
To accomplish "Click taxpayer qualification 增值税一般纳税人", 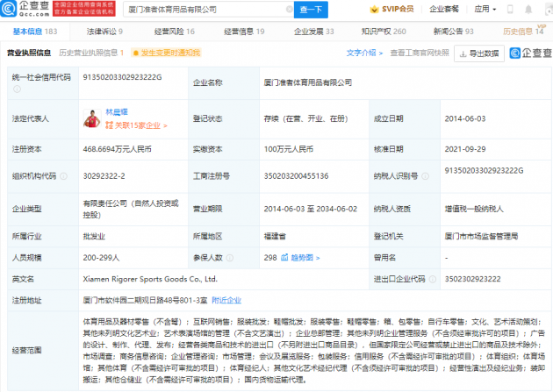I will coord(474,209).
